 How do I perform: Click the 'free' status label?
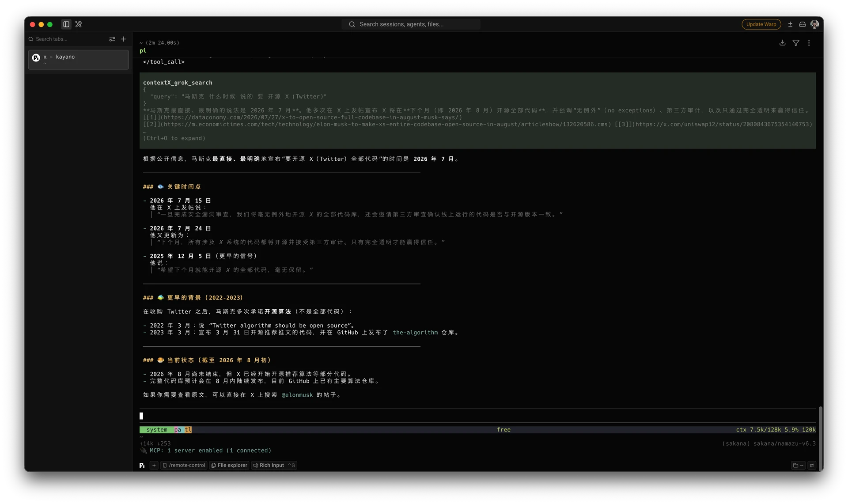coord(503,430)
